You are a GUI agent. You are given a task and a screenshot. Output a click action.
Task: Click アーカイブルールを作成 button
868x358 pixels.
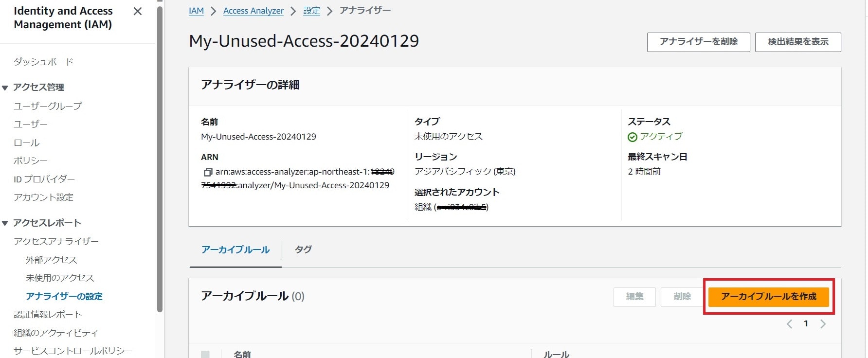769,296
